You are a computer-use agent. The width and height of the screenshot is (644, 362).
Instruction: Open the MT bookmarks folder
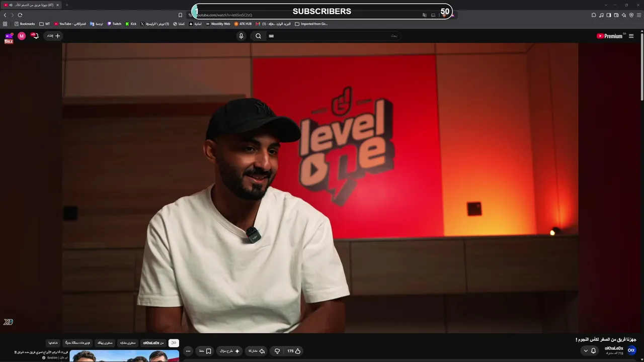tap(45, 24)
